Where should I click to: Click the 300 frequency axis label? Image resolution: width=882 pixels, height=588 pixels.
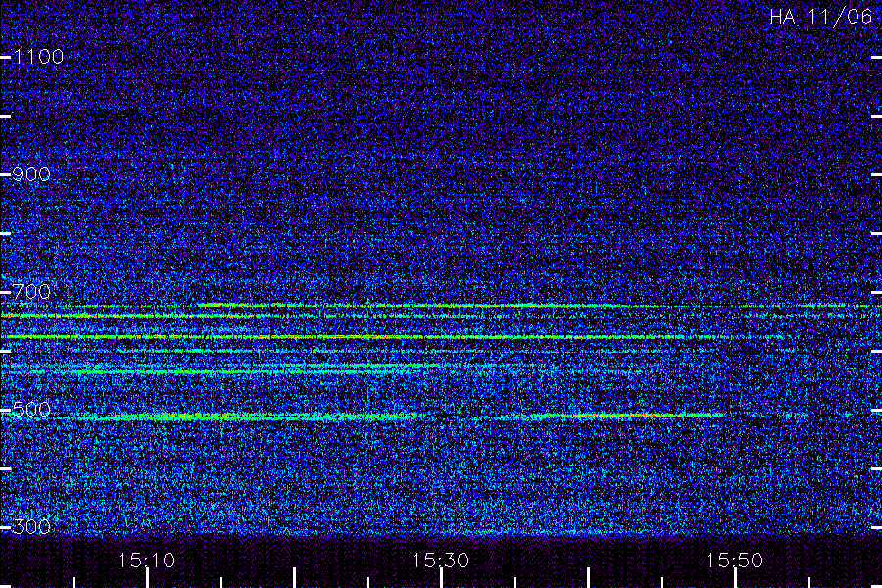[x=31, y=526]
